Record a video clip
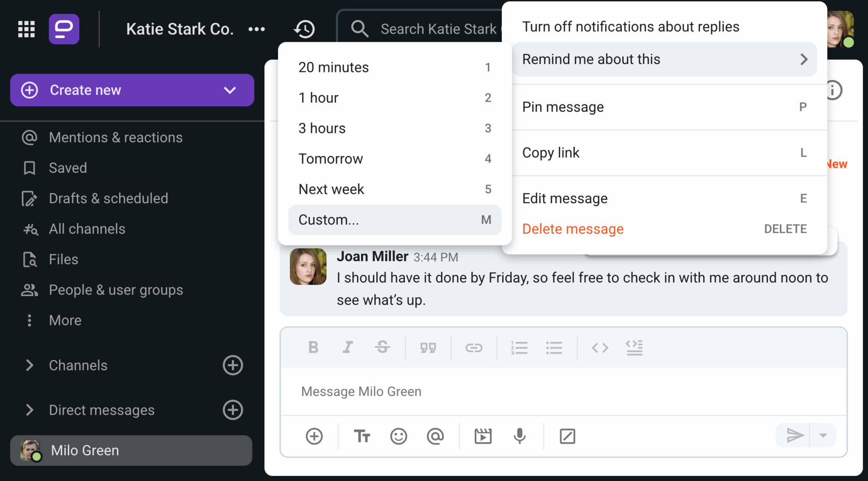Viewport: 868px width, 481px height. (483, 436)
